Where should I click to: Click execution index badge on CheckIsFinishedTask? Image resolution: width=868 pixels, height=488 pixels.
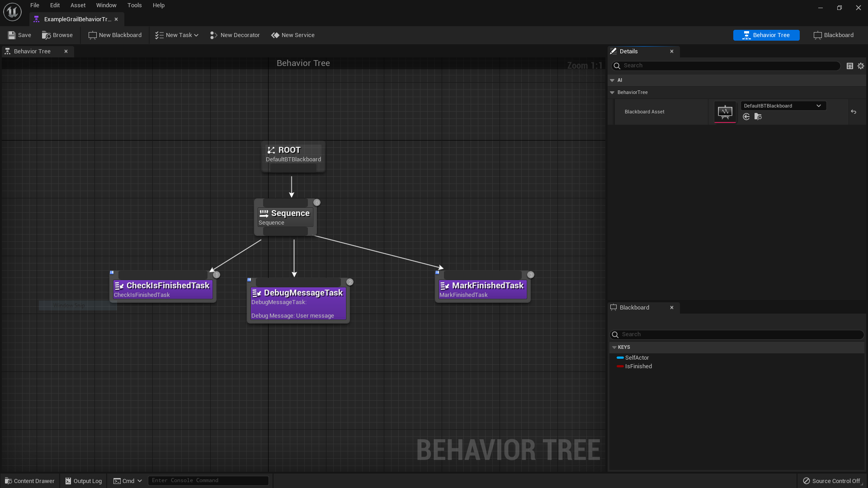(217, 275)
